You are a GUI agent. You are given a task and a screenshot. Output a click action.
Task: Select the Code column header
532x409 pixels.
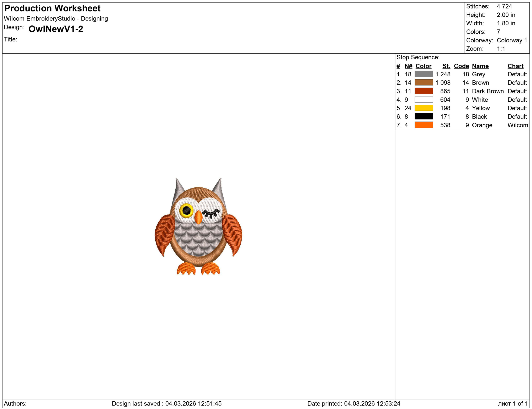pyautogui.click(x=461, y=66)
